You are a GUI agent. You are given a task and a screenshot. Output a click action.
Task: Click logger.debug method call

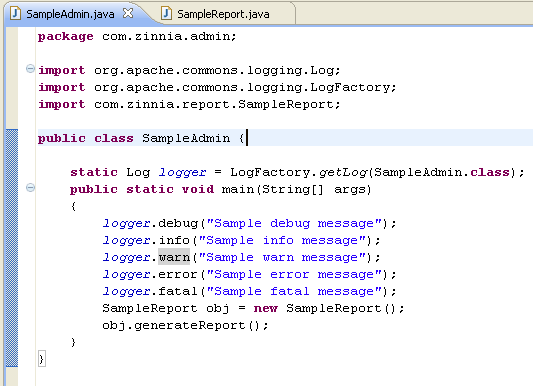tap(150, 224)
